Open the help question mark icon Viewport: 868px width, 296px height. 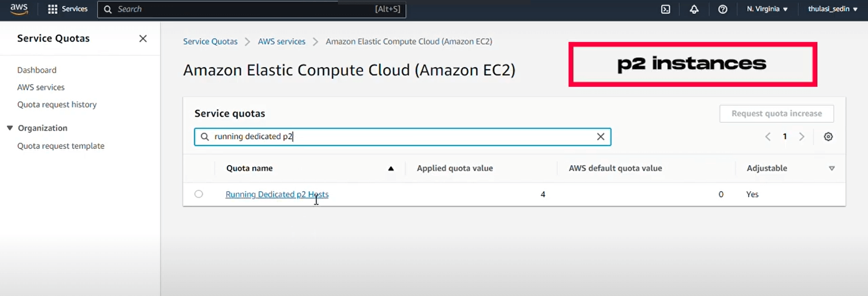tap(722, 9)
